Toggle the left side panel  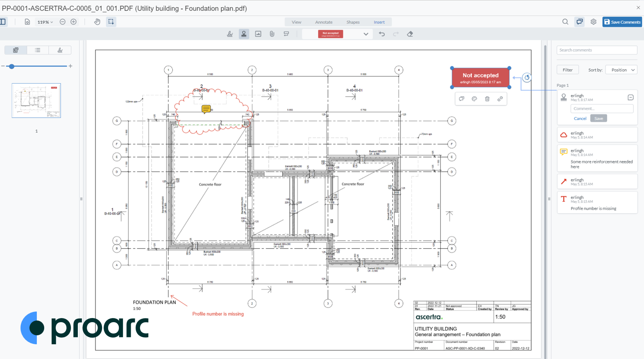(x=3, y=22)
